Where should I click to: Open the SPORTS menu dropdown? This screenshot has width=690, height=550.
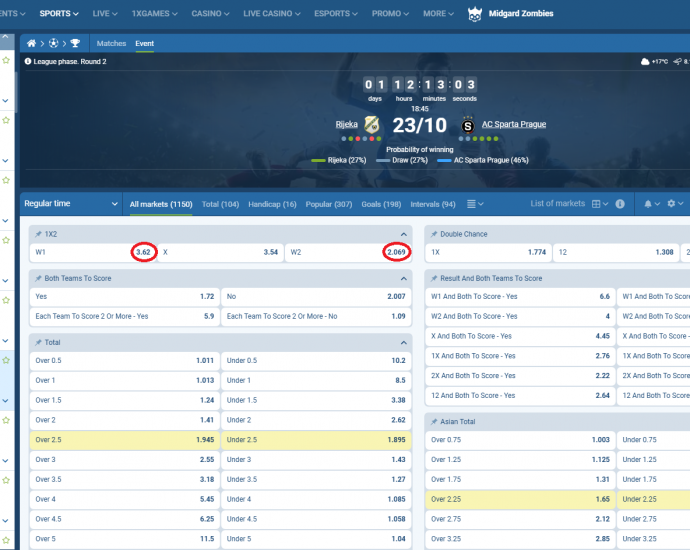tap(59, 14)
